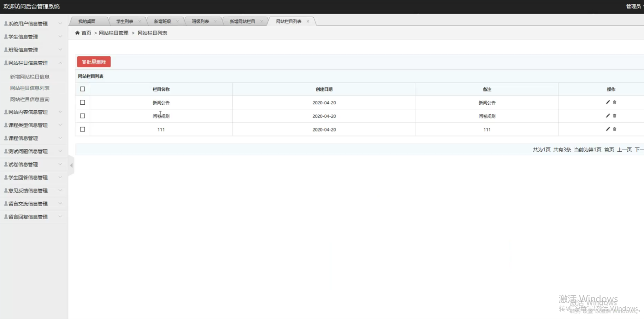Viewport: 644px width, 319px height.
Task: Expand 系统用户信息管理 menu chevron
Action: coord(60,23)
